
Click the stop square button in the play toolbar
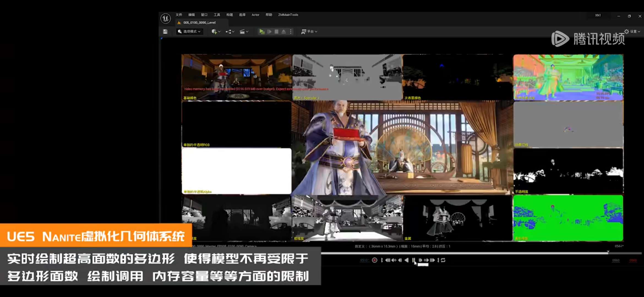pos(277,32)
